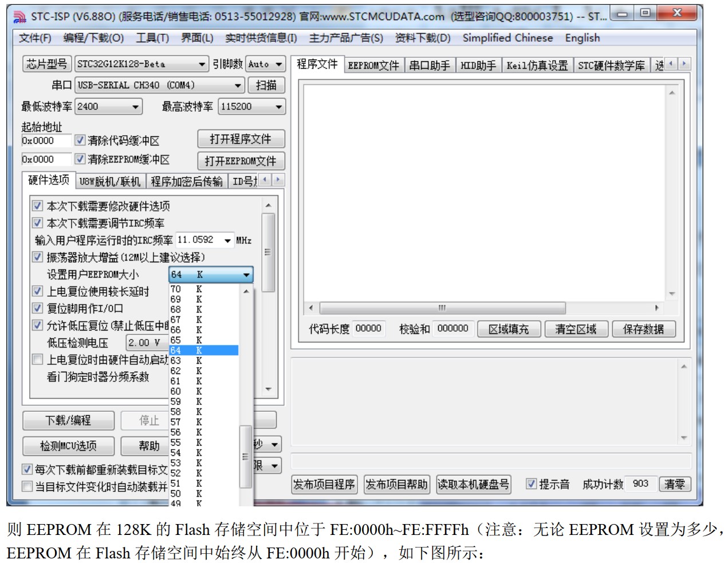The height and width of the screenshot is (563, 728).
Task: Switch to 程序加密后传输 tab
Action: tap(187, 182)
